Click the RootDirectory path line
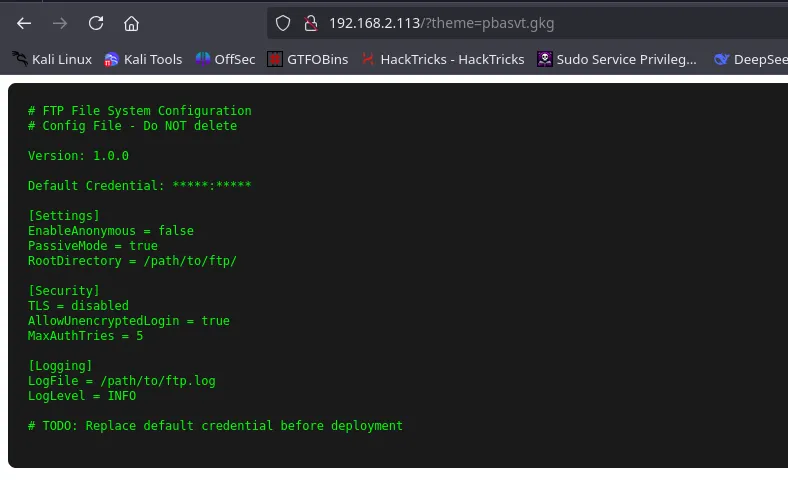The width and height of the screenshot is (788, 480). (x=132, y=261)
